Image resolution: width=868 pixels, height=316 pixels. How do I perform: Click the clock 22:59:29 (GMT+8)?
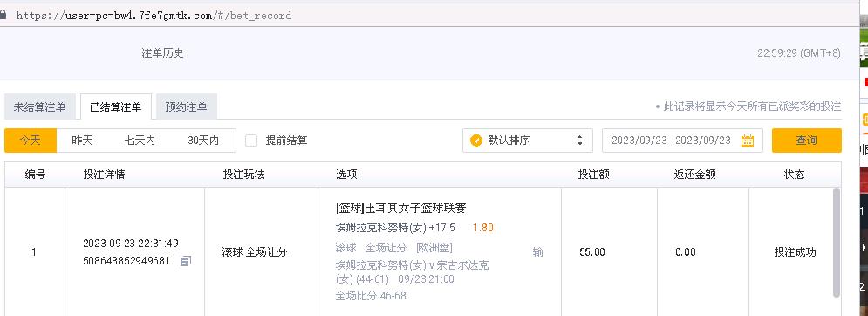tap(799, 53)
